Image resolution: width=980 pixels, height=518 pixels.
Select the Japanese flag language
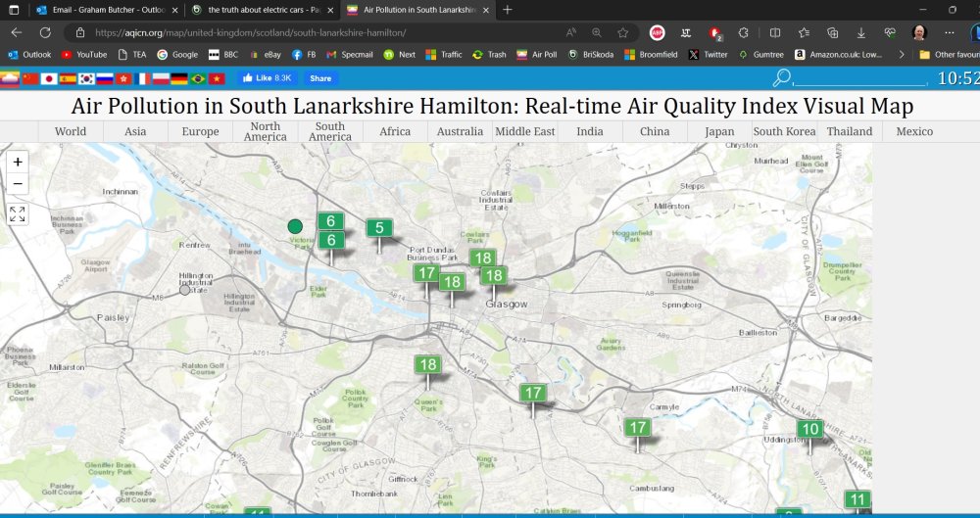[49, 78]
